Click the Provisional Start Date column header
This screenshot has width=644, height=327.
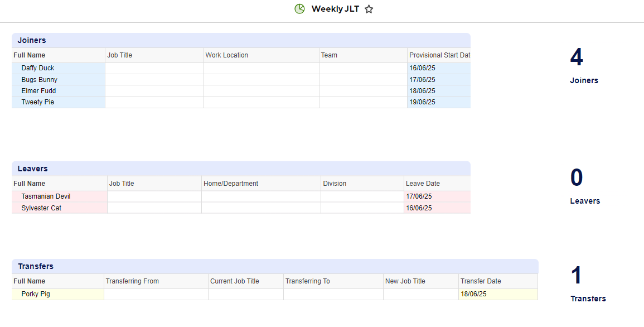pos(439,55)
